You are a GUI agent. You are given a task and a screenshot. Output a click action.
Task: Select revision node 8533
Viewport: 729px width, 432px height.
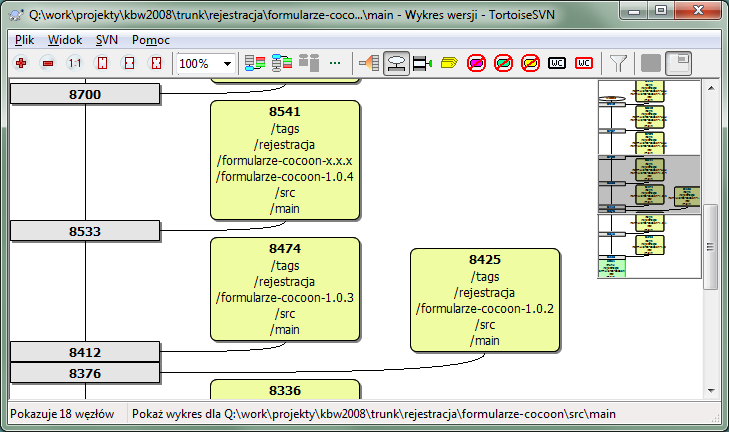click(85, 231)
